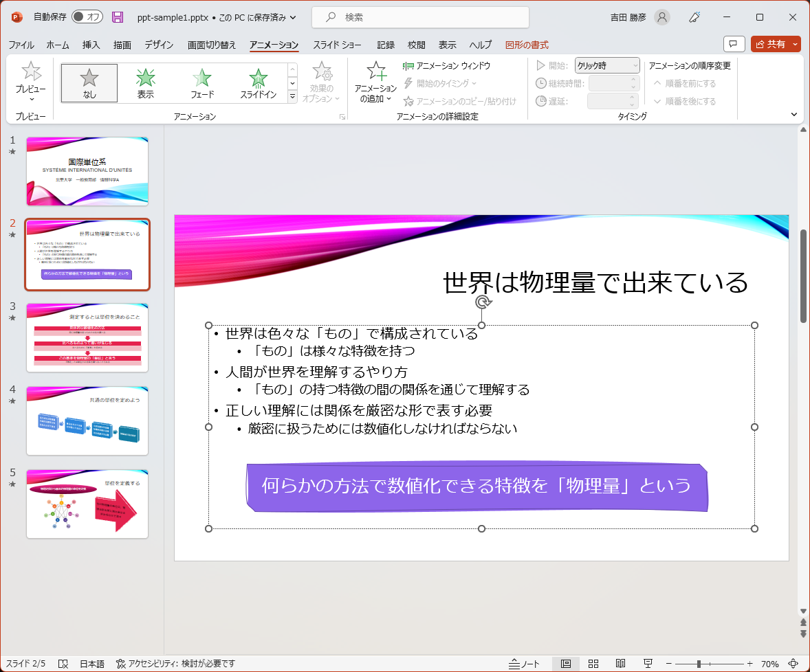810x672 pixels.
Task: Select the Fade animation effect
Action: (x=201, y=83)
